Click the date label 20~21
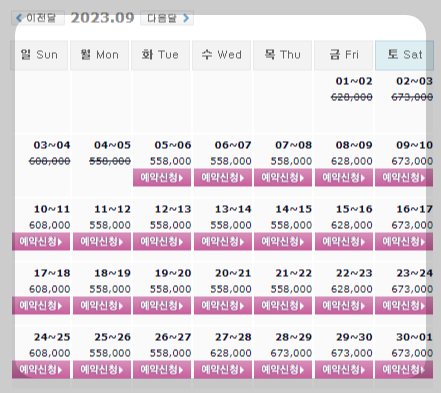441x393 pixels. click(x=233, y=273)
